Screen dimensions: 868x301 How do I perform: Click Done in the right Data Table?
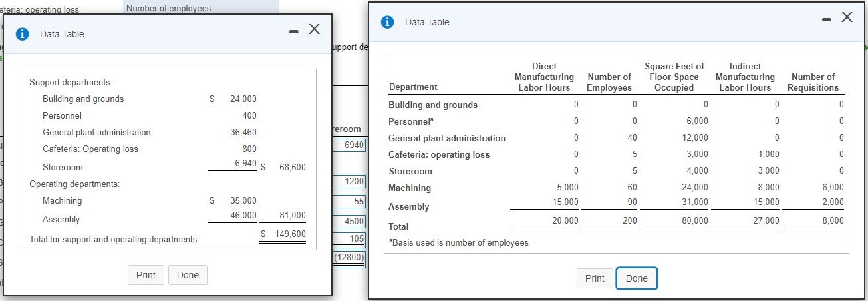point(637,278)
